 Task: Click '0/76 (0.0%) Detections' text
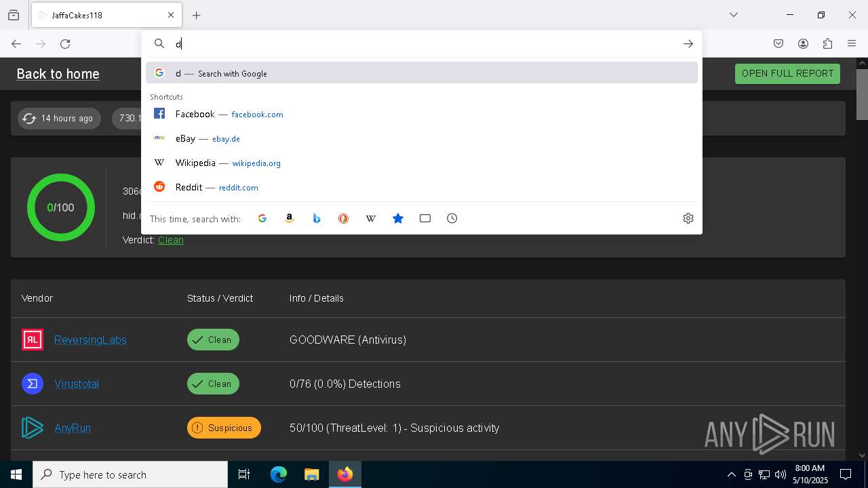pos(345,384)
